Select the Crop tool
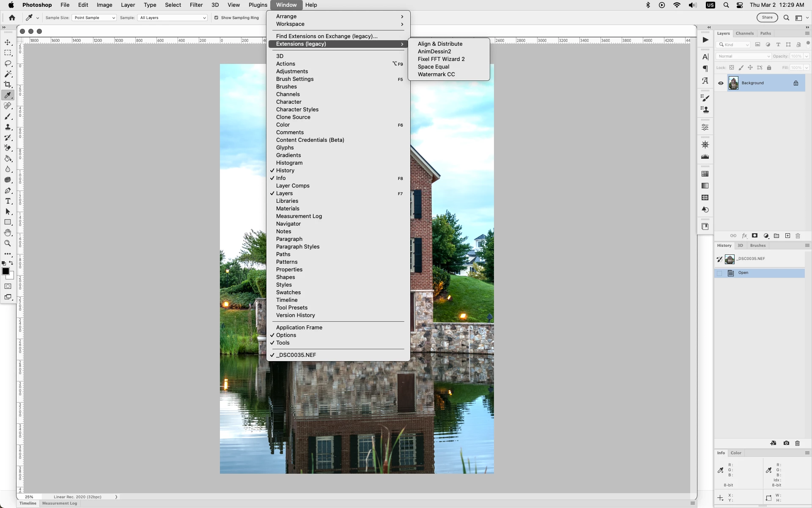This screenshot has height=508, width=812. point(8,85)
